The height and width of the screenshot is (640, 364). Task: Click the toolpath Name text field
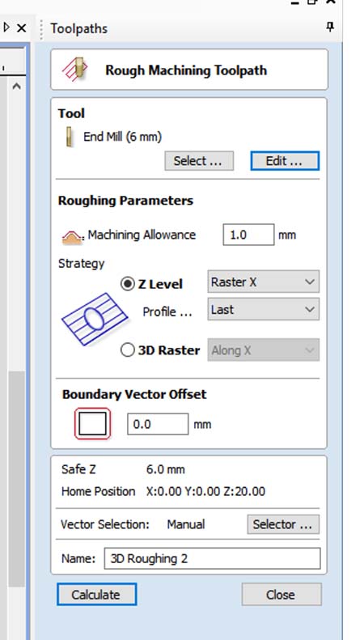212,558
